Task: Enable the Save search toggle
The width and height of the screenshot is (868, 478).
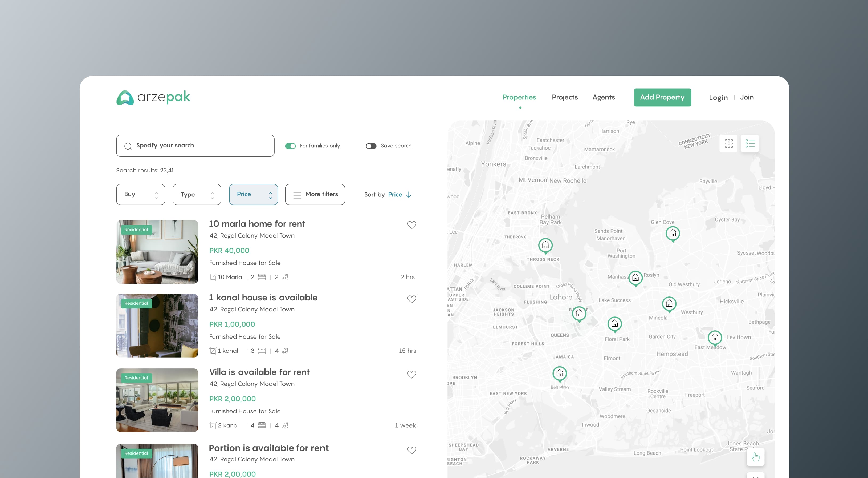Action: tap(371, 146)
